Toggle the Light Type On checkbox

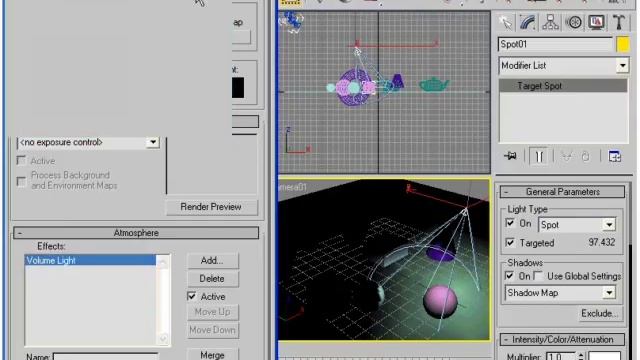510,223
